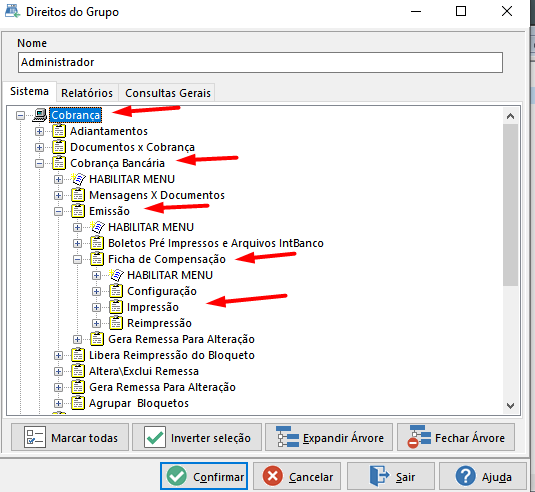Collapse the Cobrança Bancária node

40,163
